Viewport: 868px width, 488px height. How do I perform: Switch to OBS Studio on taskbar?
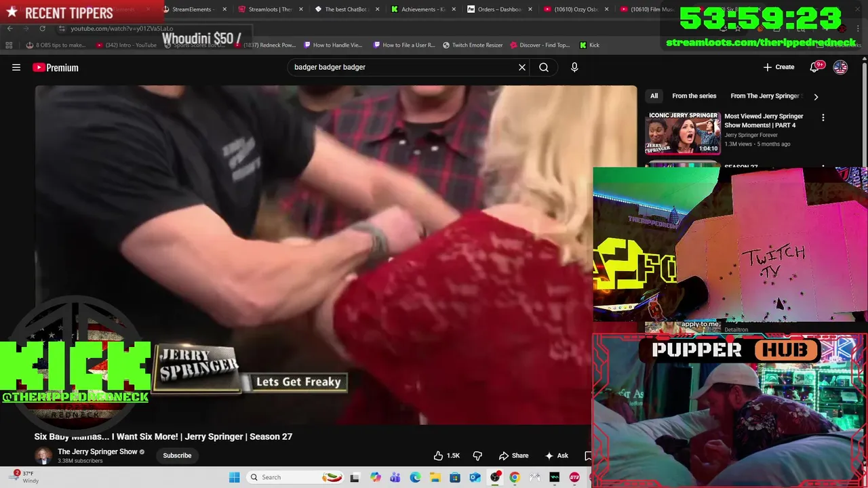[495, 477]
